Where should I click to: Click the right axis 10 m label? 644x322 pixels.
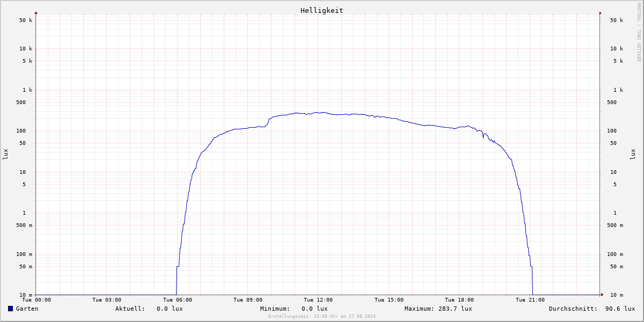(617, 295)
